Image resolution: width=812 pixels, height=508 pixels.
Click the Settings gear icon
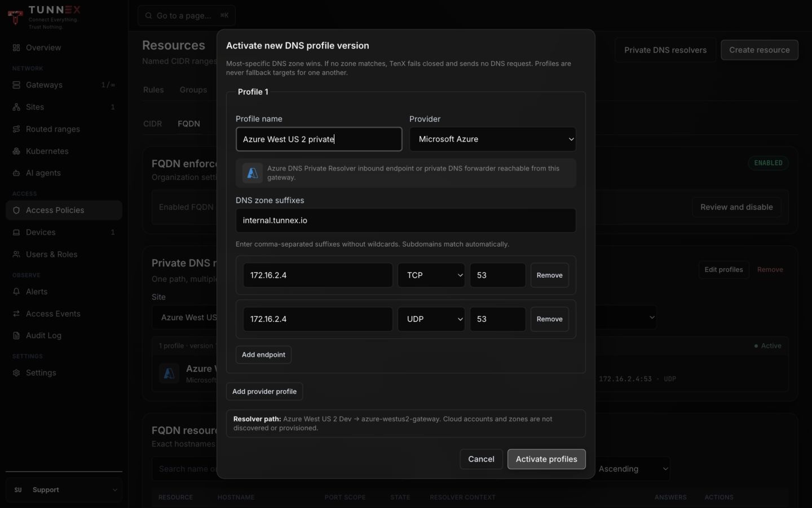click(x=16, y=373)
